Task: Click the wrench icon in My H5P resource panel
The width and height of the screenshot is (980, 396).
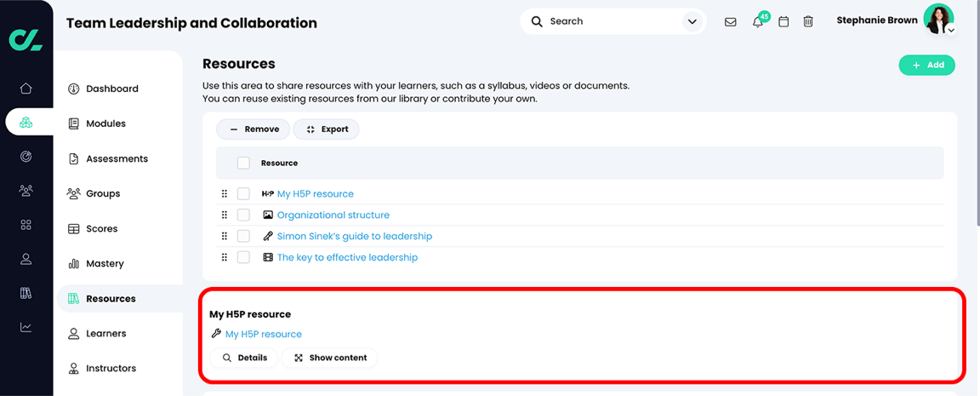Action: 216,334
